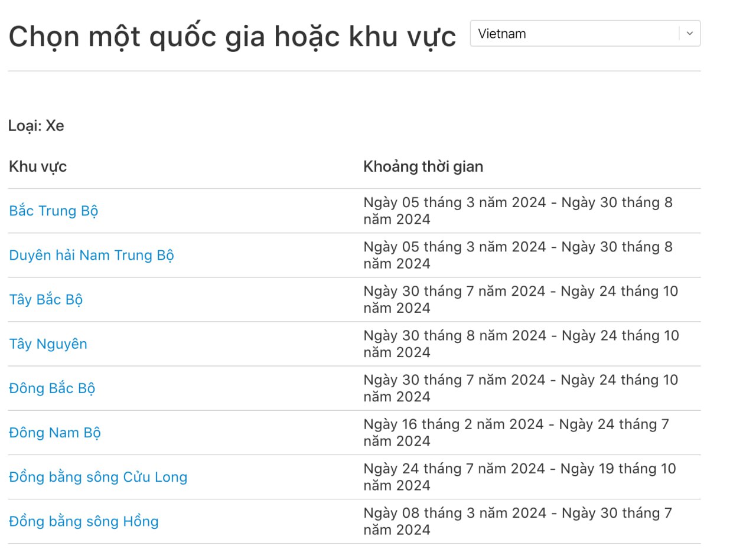Open the Duyên hải Nam Trung Bộ link
The image size is (756, 559).
point(92,256)
